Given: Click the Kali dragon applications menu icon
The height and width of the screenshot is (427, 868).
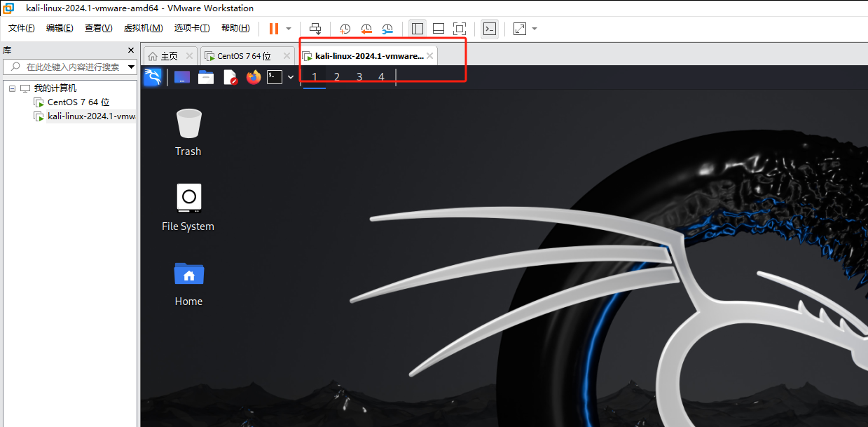Looking at the screenshot, I should pos(153,77).
